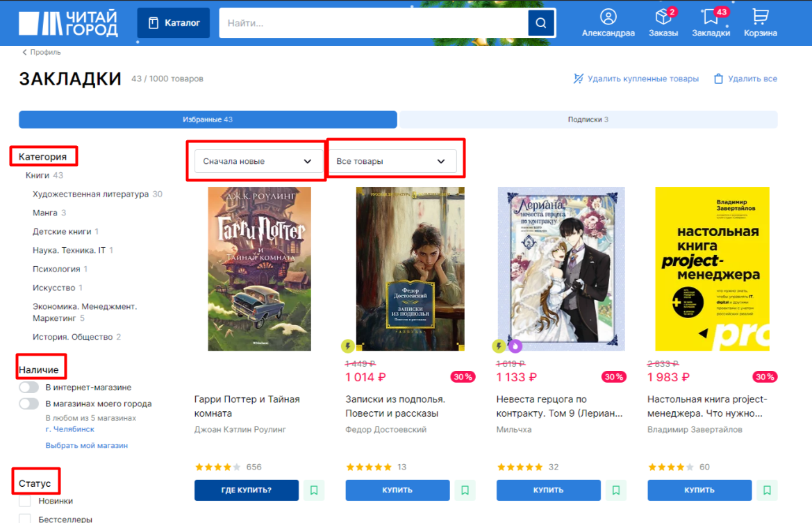Screen dimensions: 812x523
Task: Check the Новинки status checkbox
Action: click(25, 501)
